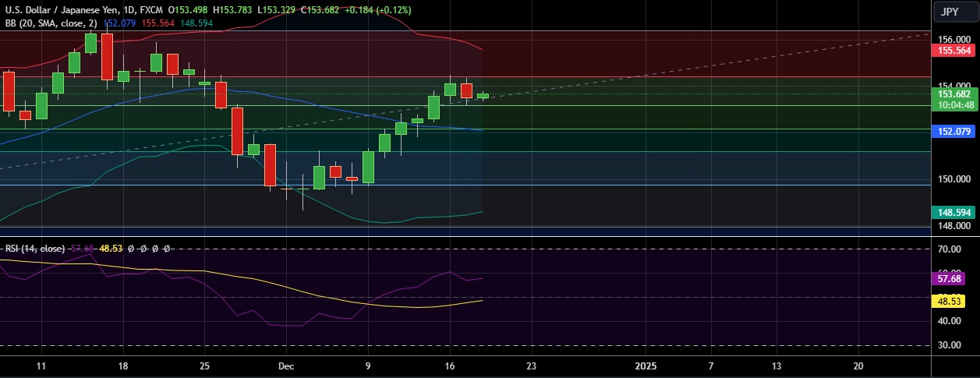The image size is (980, 378).
Task: Click the Dec label on the time axis
Action: click(285, 366)
